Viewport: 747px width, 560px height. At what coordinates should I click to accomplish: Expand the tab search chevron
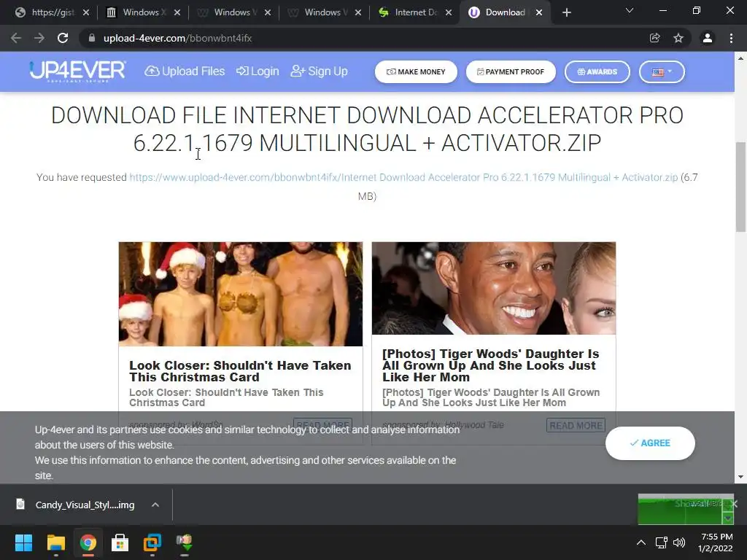630,10
